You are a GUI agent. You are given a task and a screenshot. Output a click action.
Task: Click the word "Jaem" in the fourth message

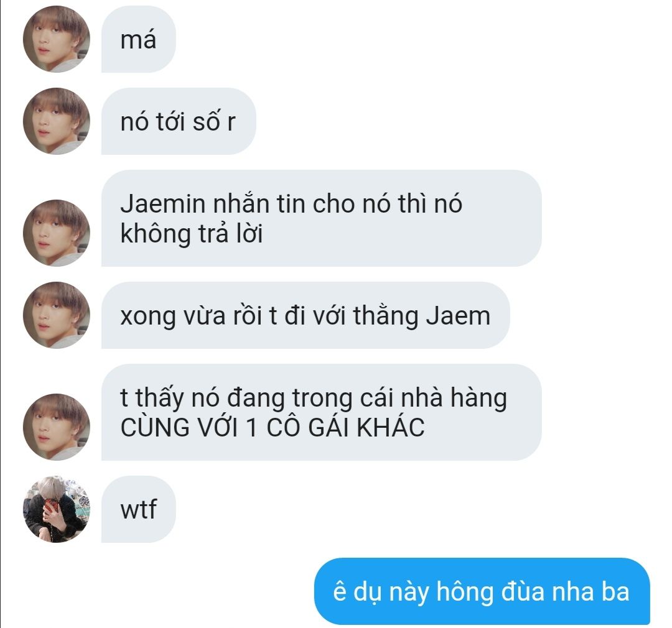458,316
